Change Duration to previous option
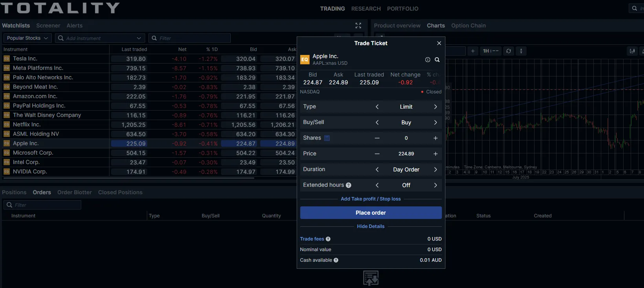 click(x=377, y=170)
